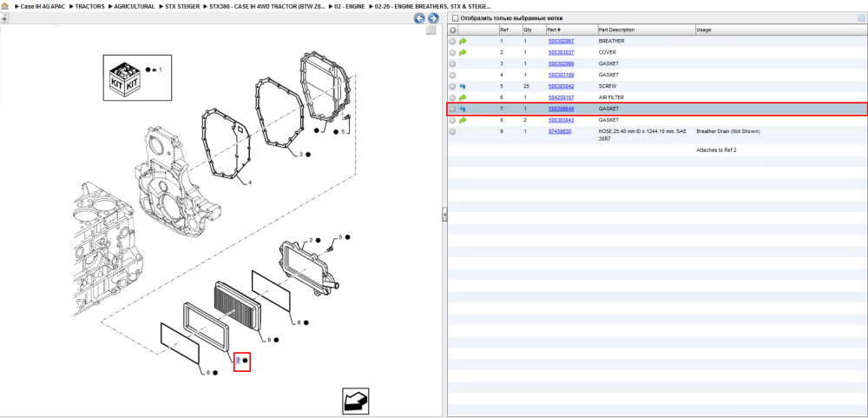The height and width of the screenshot is (418, 868).
Task: Click the circle icon in HOSE row
Action: pos(452,131)
